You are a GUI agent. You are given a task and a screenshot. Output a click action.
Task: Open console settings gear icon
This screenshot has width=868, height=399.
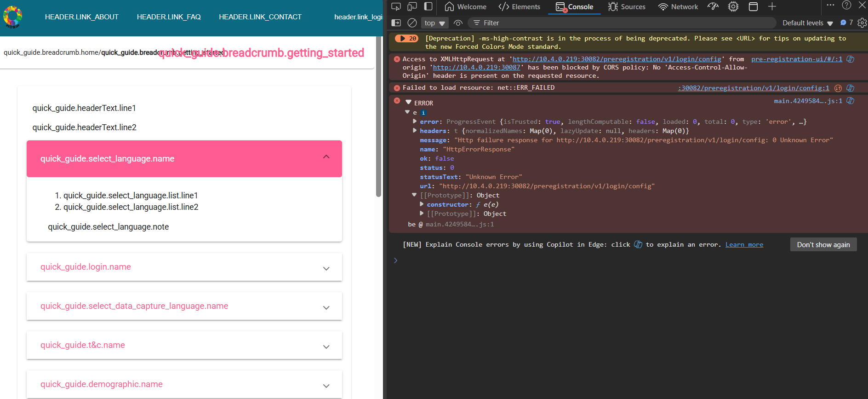click(862, 23)
